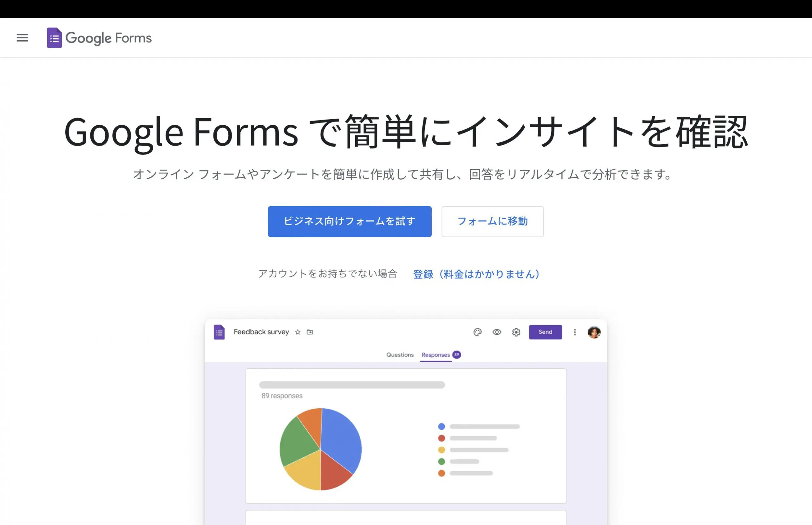Open the hamburger navigation menu

click(22, 38)
